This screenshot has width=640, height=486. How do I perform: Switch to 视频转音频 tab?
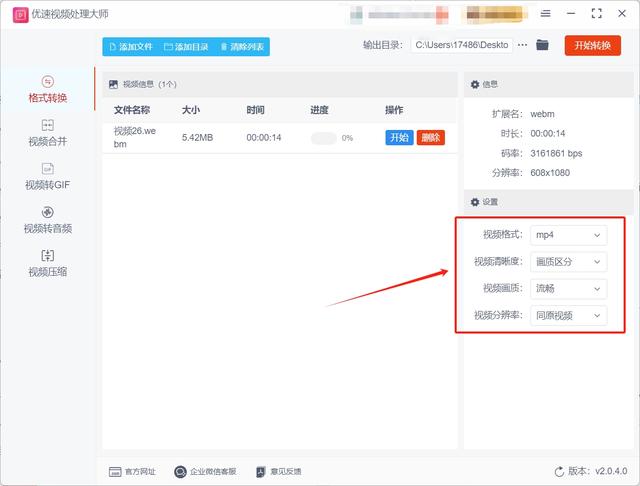pos(48,220)
